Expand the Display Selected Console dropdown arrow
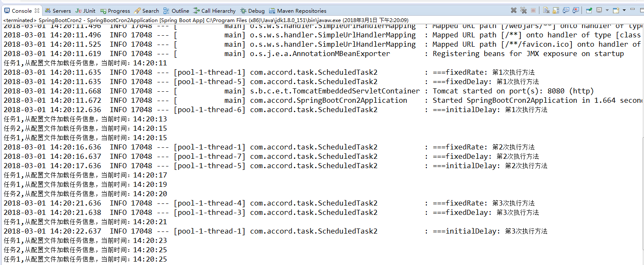Viewport: 644px width, 265px height. coord(607,11)
